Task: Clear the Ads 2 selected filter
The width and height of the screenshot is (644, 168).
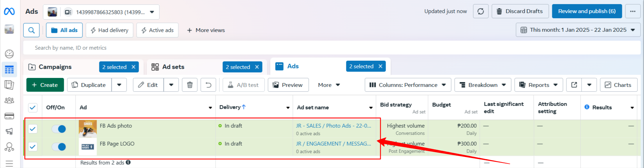Action: pos(380,66)
